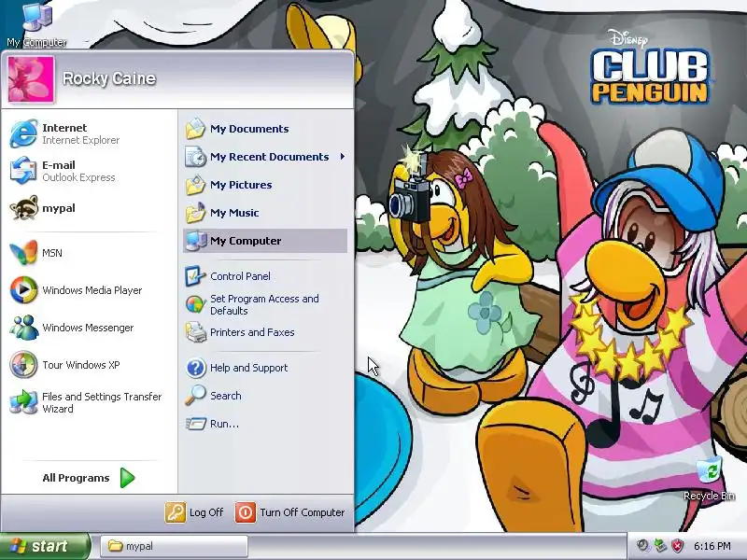Click the Turn Off Computer button
The height and width of the screenshot is (560, 747).
(x=289, y=512)
